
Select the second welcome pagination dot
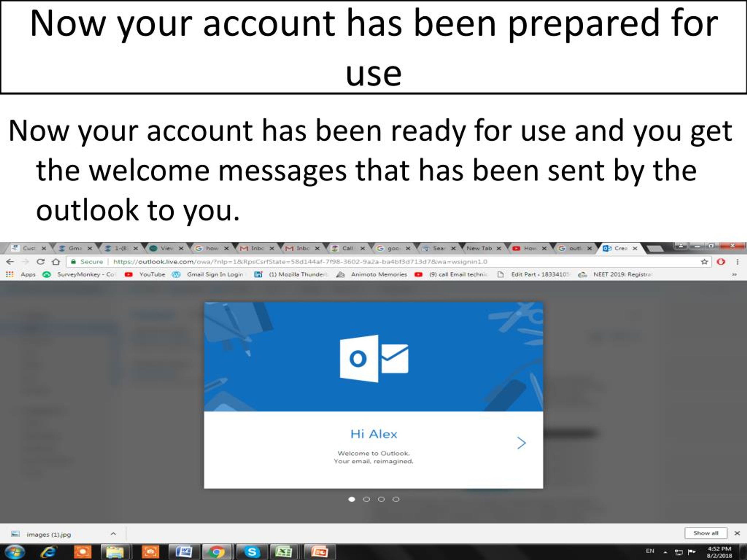366,499
